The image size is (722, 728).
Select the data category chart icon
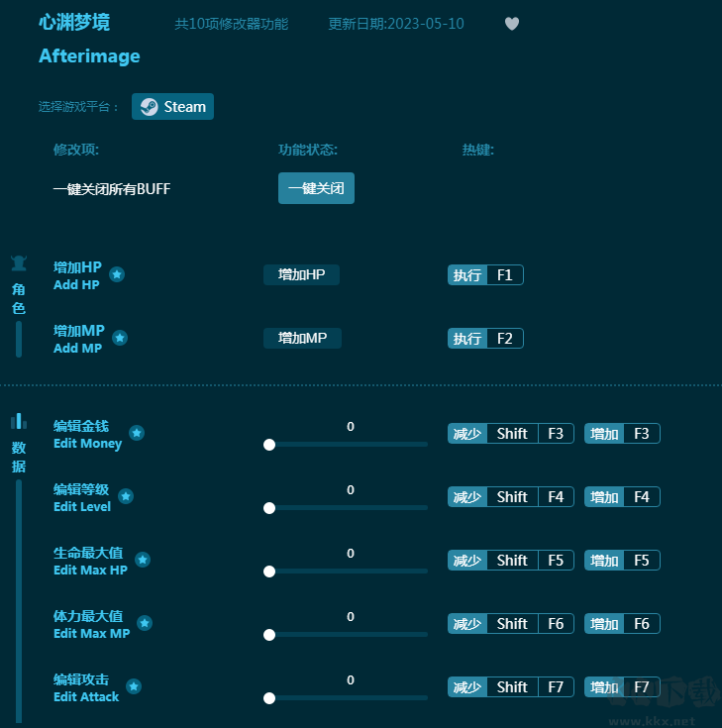[19, 421]
